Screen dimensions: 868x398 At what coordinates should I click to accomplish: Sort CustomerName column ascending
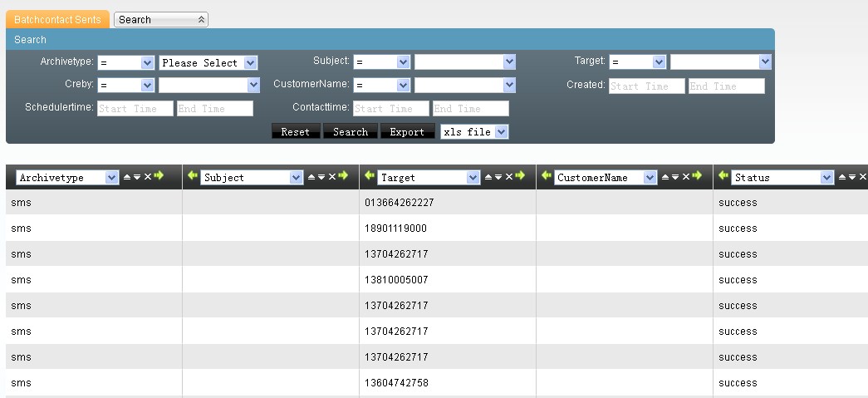point(664,177)
